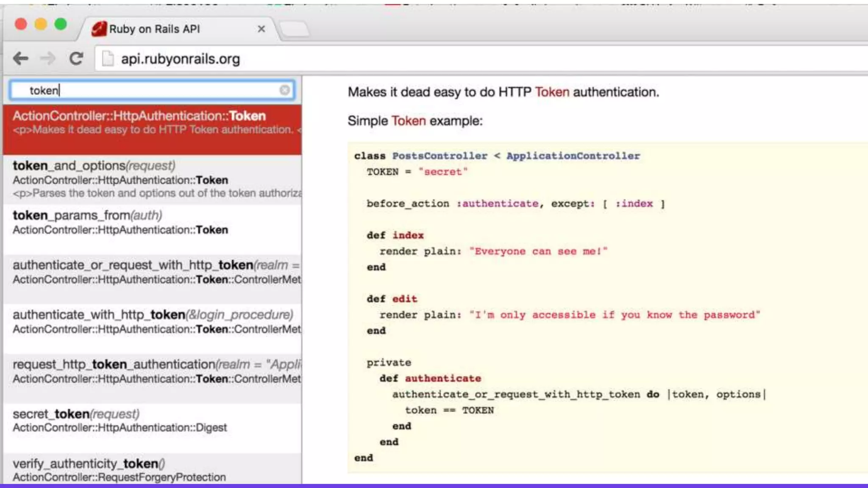Image resolution: width=868 pixels, height=488 pixels.
Task: Open the token_and_options(request) result
Action: (152, 180)
